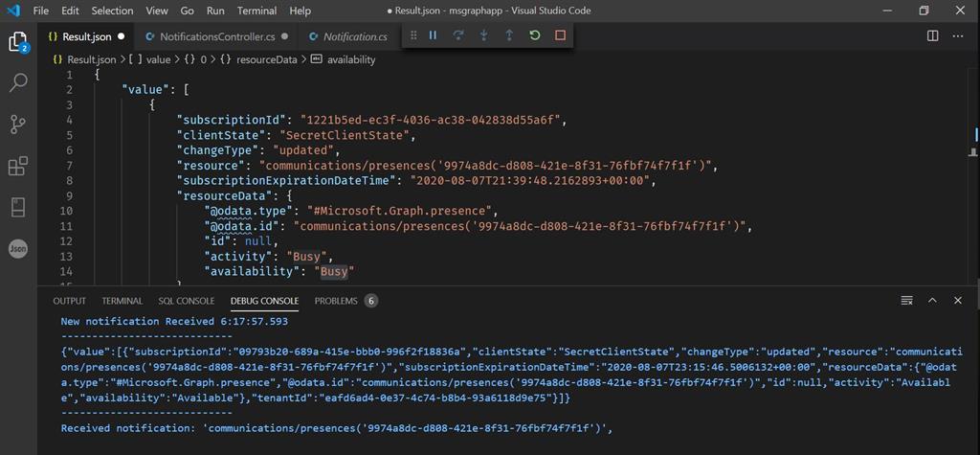
Task: Switch to the NotificationsController.cs tab
Action: pos(216,36)
